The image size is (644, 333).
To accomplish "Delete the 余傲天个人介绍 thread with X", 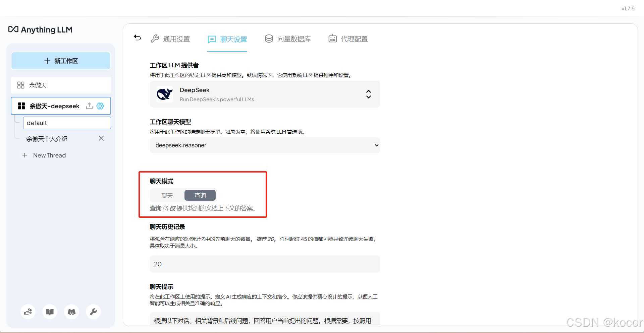I will click(x=101, y=138).
